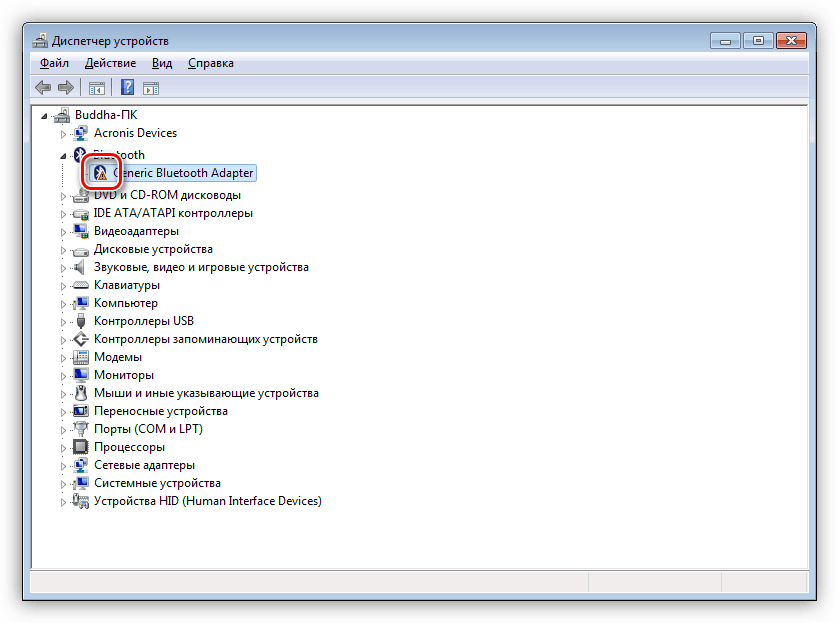Select the Системные устройства text
Viewport: 839px width, 623px height.
(x=157, y=483)
